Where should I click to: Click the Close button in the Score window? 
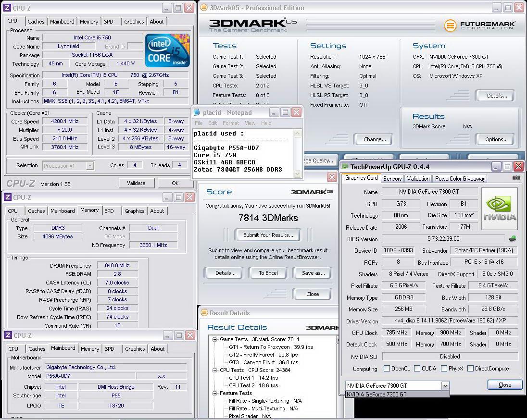[x=313, y=294]
